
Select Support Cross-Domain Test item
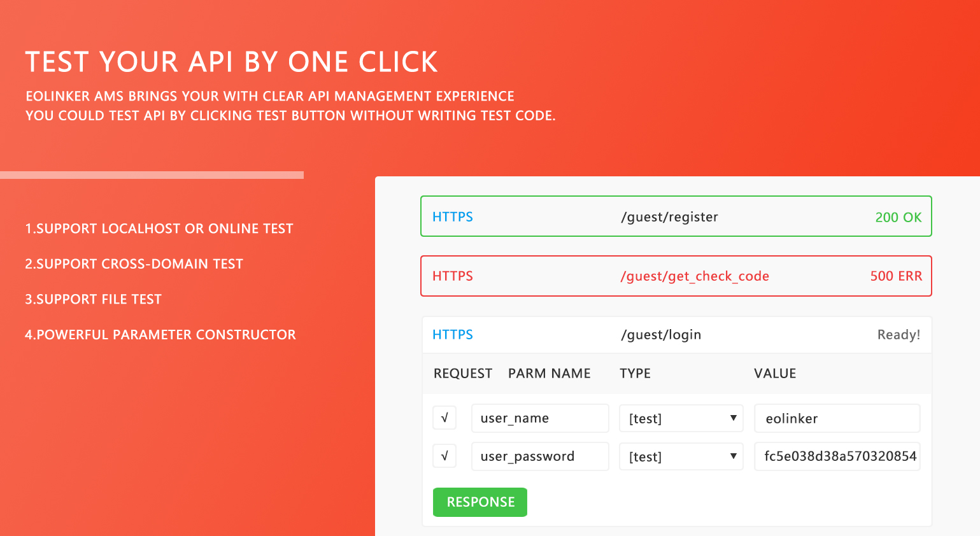coord(134,264)
